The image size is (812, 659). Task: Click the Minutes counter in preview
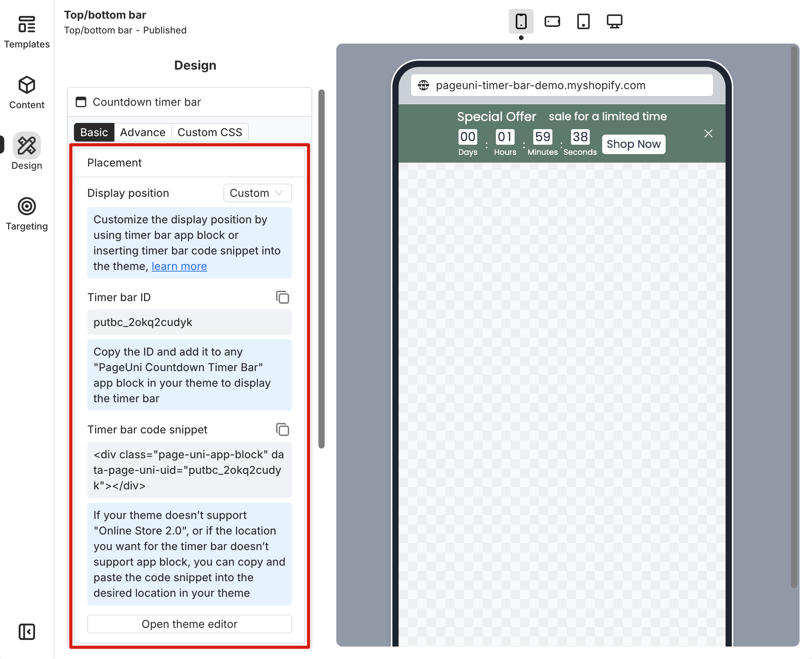543,143
